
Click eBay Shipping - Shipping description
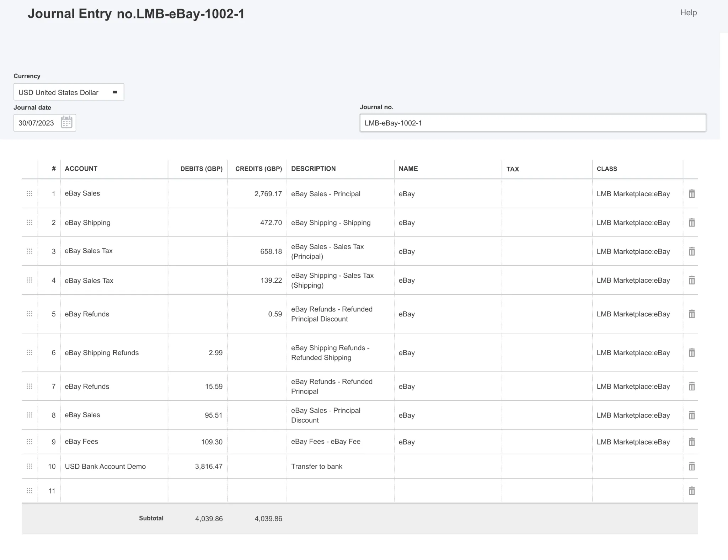331,223
